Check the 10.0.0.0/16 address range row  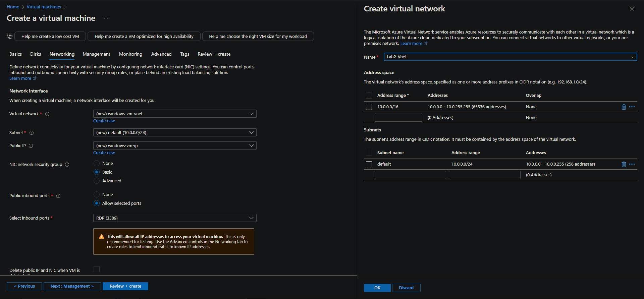tap(369, 107)
